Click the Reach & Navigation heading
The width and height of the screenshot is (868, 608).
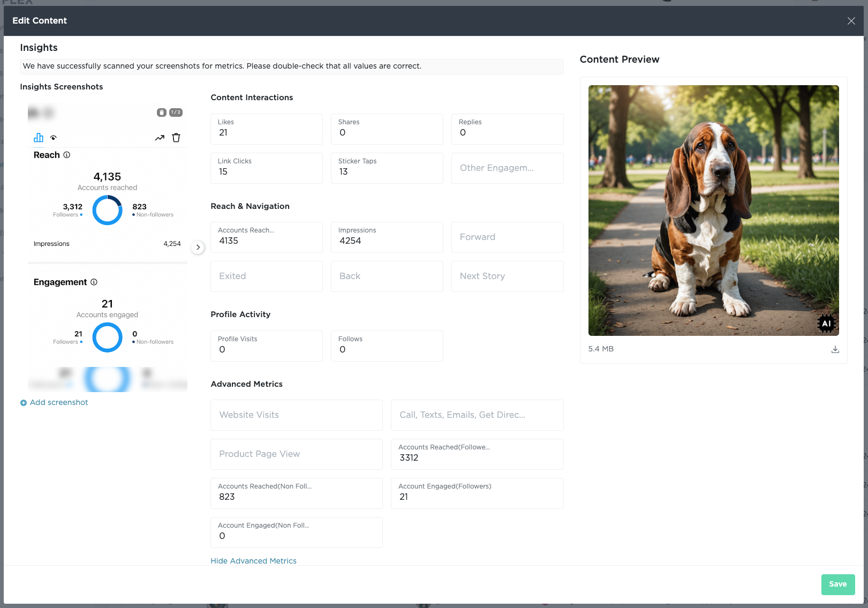250,206
